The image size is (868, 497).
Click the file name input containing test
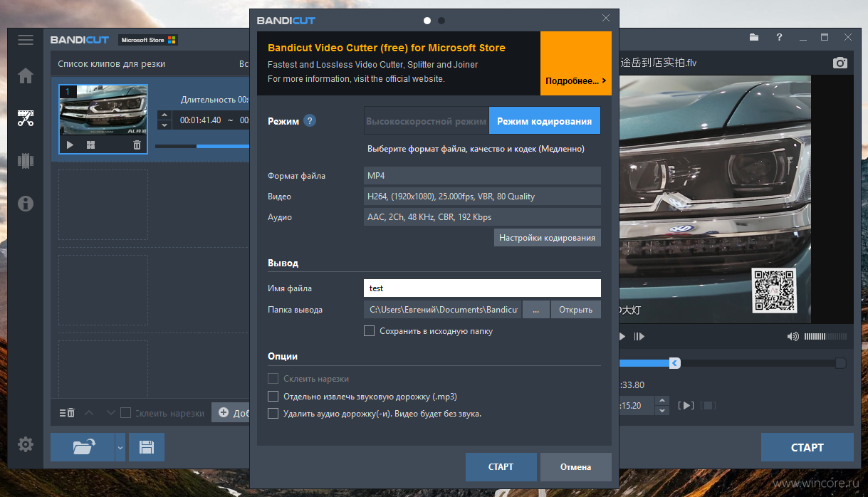482,288
